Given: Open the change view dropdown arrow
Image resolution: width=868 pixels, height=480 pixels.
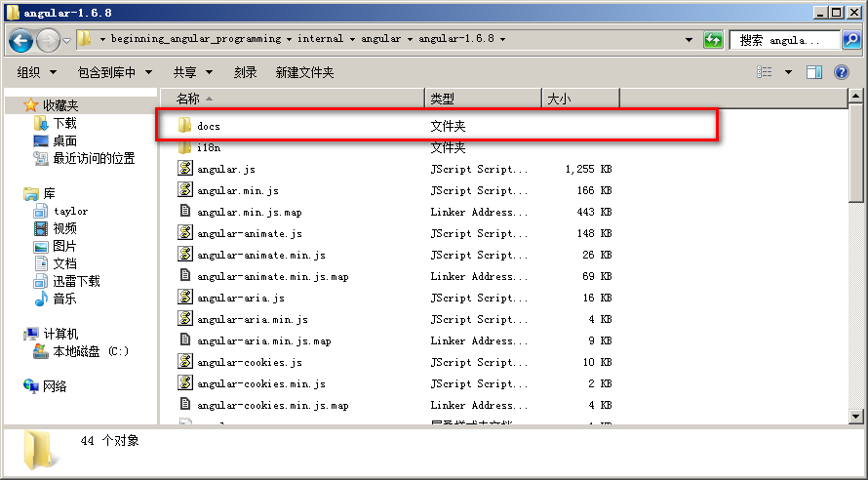Looking at the screenshot, I should click(x=788, y=72).
